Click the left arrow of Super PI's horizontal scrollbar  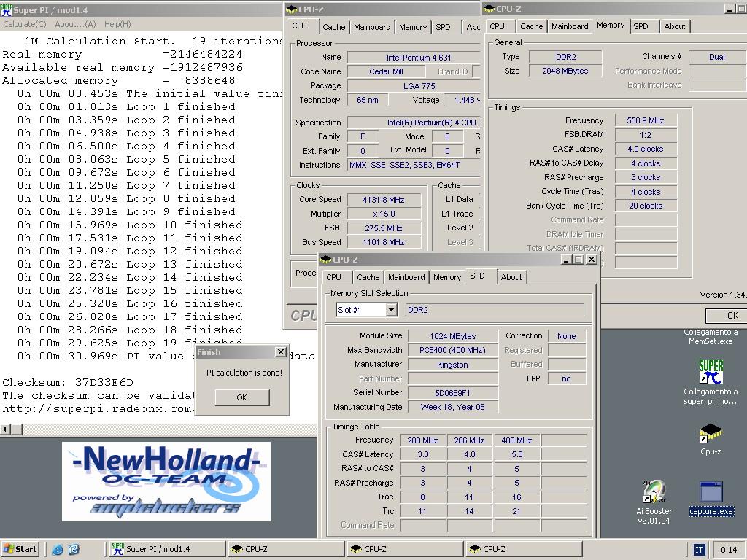click(5, 429)
